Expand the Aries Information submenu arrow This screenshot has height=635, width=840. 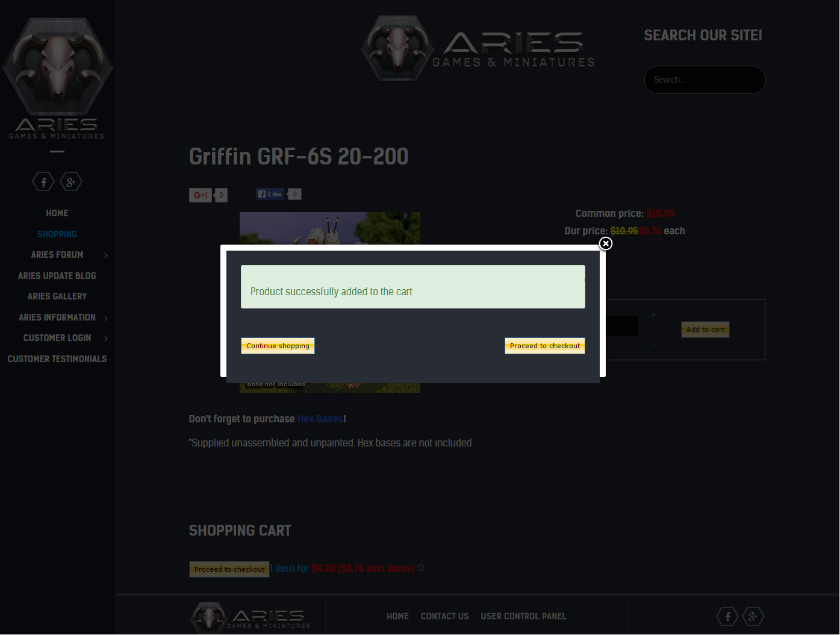[106, 318]
